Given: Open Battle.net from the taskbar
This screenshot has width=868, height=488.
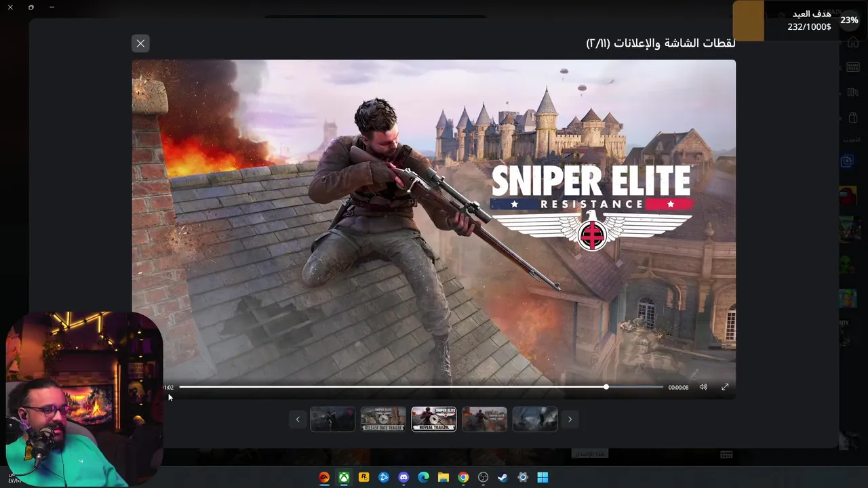Looking at the screenshot, I should pyautogui.click(x=384, y=477).
